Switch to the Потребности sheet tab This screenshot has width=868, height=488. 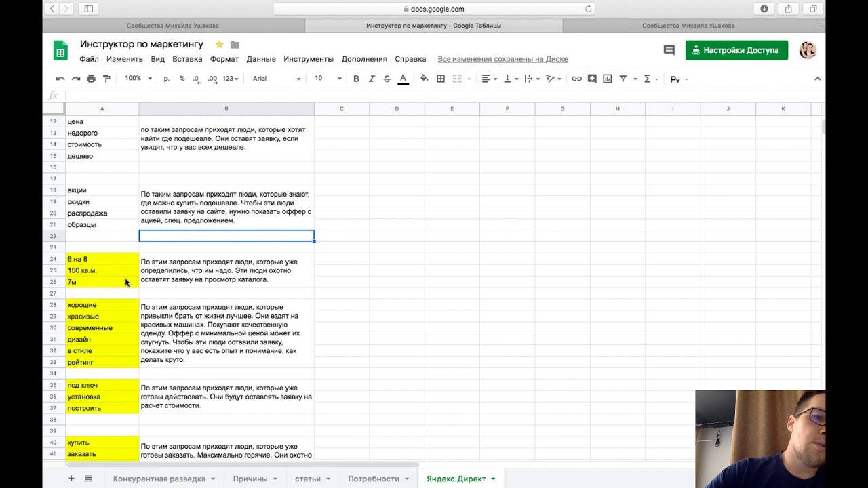coord(374,479)
